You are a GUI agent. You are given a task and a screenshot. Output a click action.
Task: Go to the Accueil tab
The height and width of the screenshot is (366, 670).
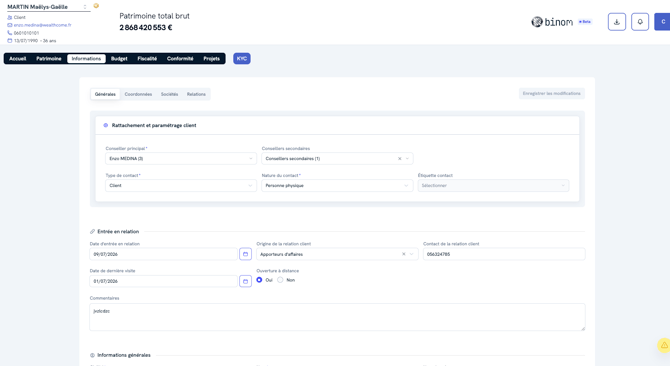18,59
